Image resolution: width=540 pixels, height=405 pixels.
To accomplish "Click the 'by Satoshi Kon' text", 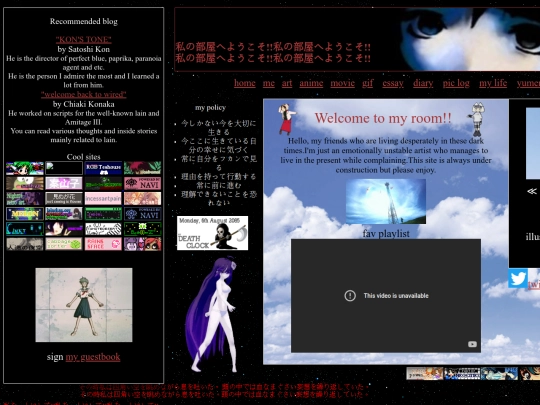I will [84, 49].
